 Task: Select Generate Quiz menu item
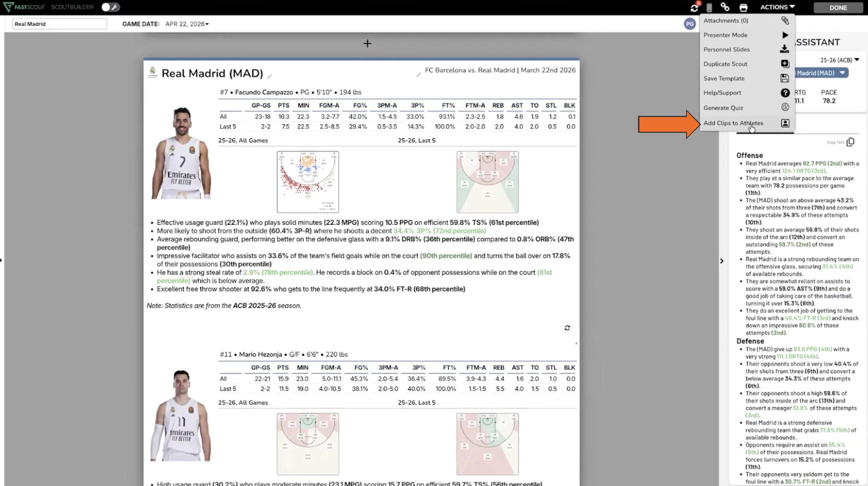747,108
